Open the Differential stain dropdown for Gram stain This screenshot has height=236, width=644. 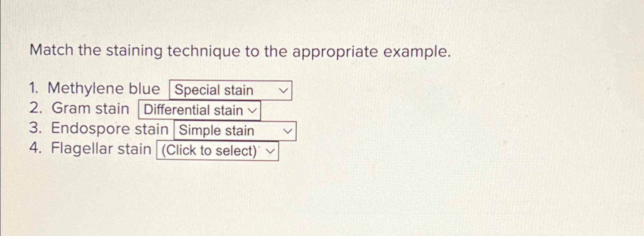pos(199,111)
